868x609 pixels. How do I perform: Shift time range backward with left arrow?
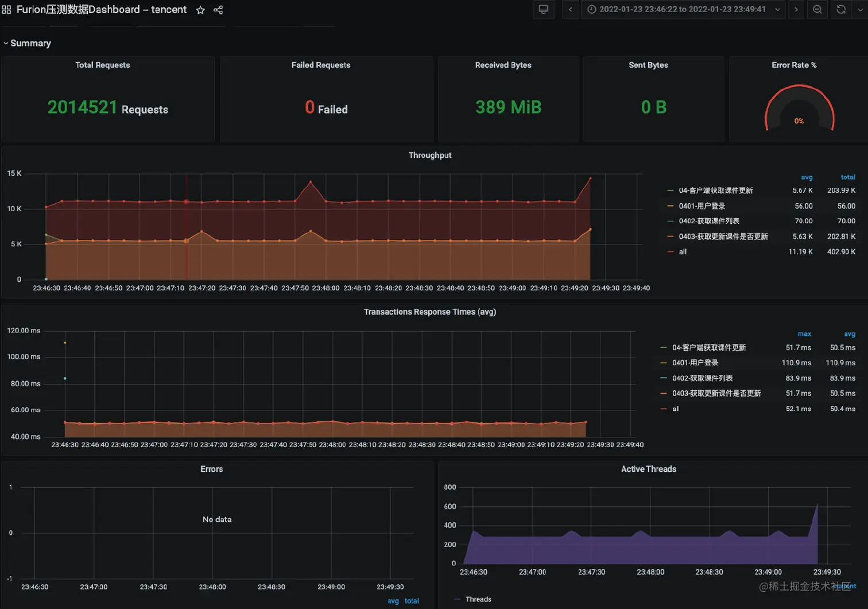tap(570, 9)
